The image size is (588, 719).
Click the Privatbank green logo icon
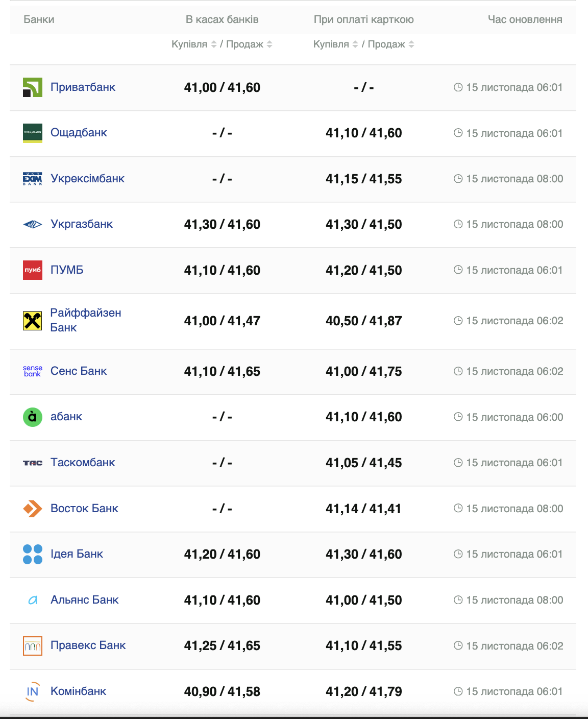click(x=33, y=87)
